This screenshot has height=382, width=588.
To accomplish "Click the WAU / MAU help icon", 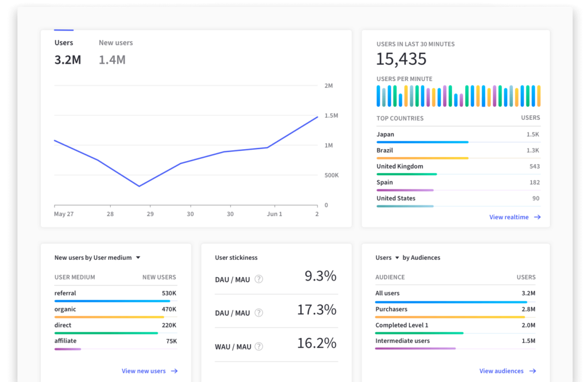I will coord(258,346).
